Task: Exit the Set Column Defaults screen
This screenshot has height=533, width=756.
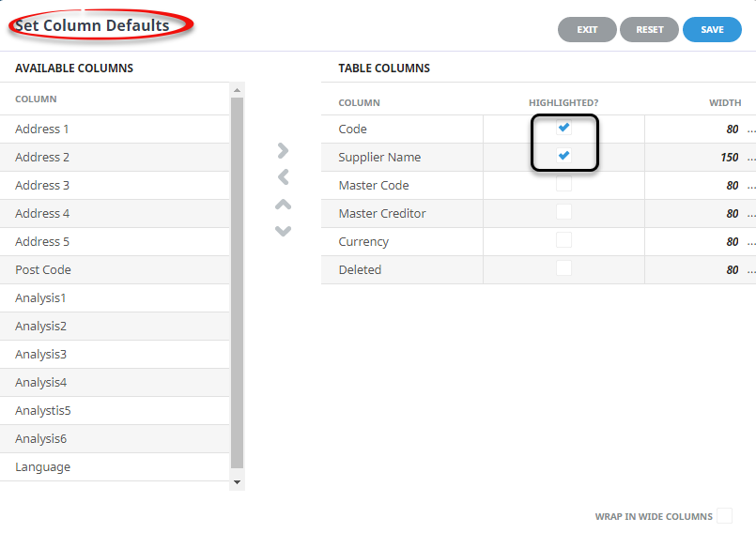Action: (x=587, y=30)
